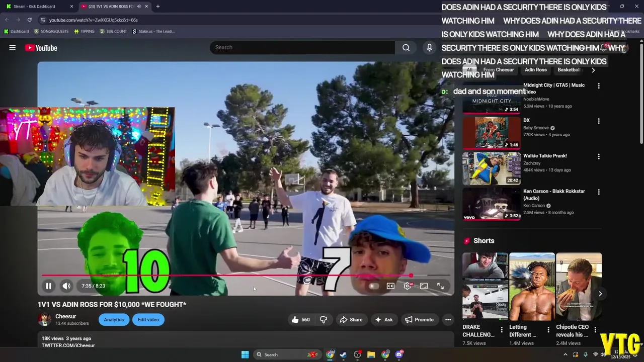Open Discord from the taskbar
Screen dimensions: 644x362
(x=399, y=354)
